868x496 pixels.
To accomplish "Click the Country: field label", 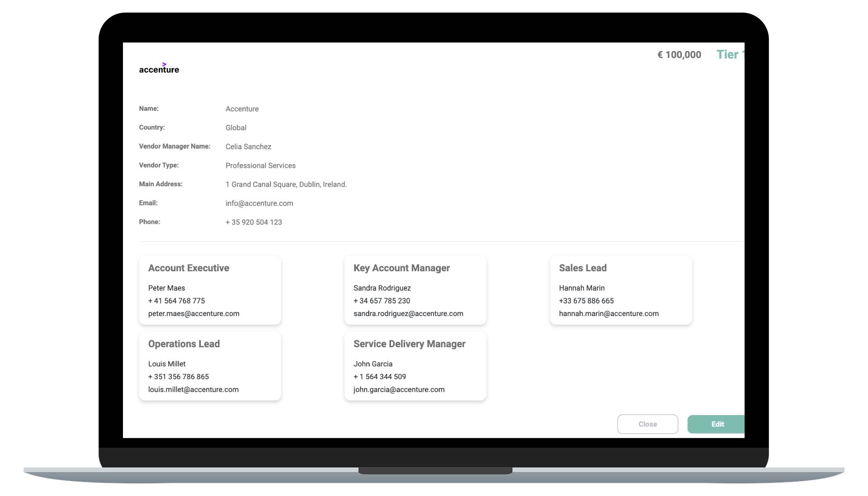I will [152, 128].
